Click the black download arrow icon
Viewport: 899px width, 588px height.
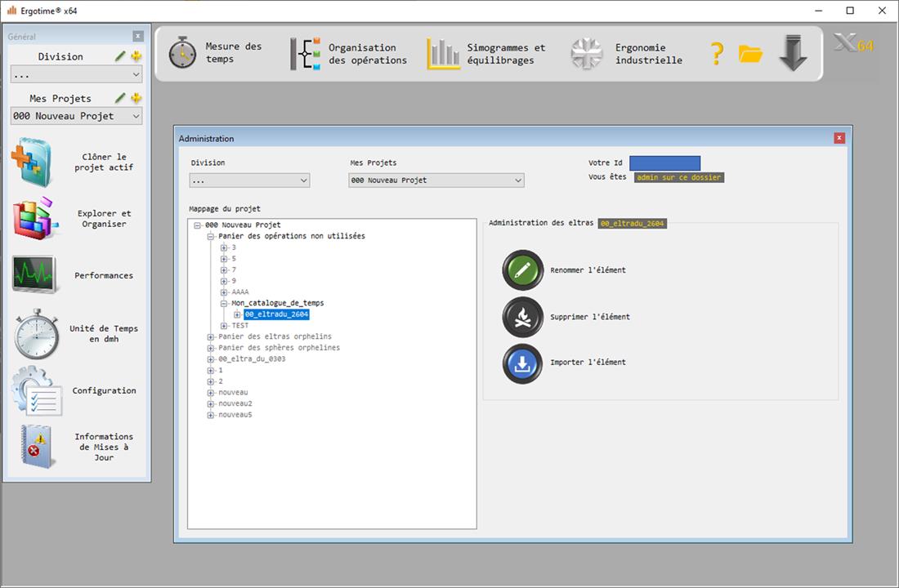pos(793,53)
